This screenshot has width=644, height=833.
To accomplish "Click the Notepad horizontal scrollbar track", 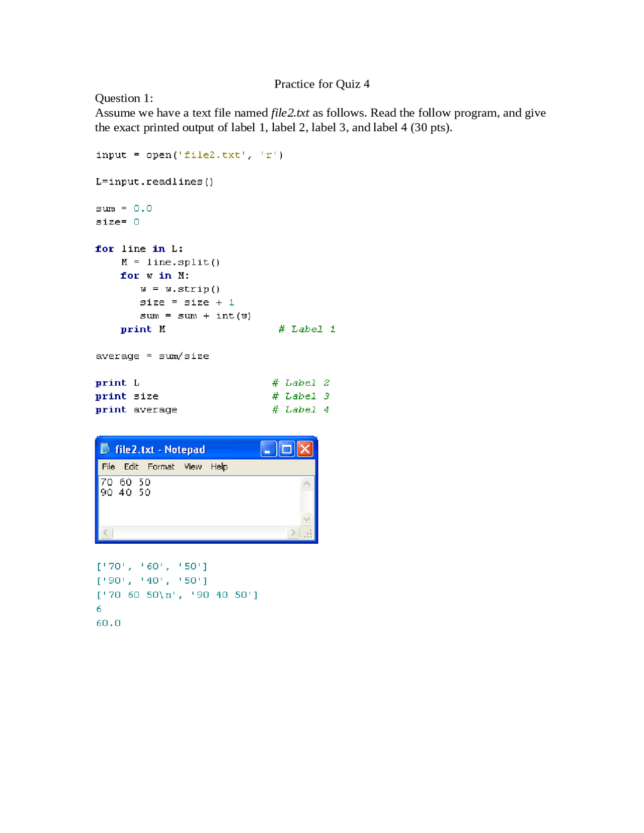I will pos(199,532).
